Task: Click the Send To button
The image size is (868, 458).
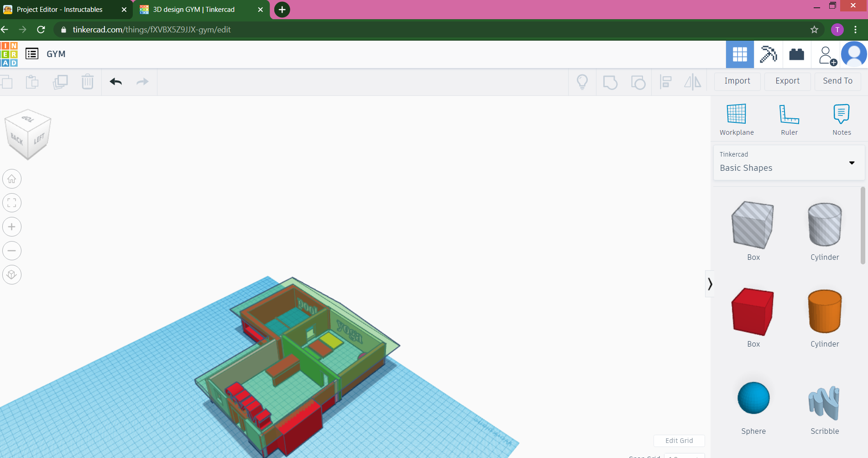Action: click(x=837, y=81)
